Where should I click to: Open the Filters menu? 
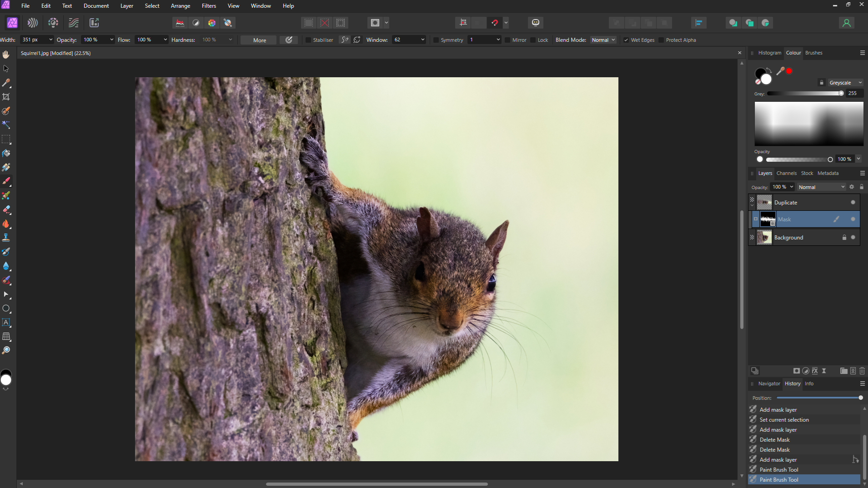209,5
